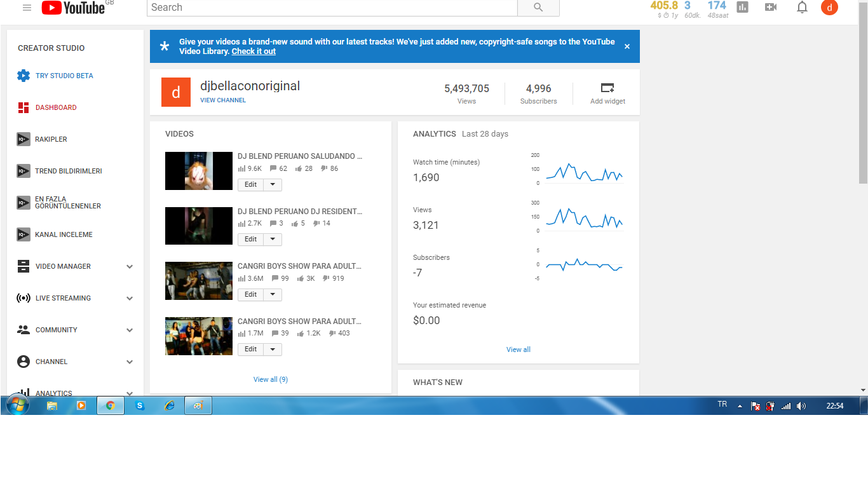
Task: Open Edit dropdown for DJ Blend Peruano Saludando
Action: coord(273,185)
